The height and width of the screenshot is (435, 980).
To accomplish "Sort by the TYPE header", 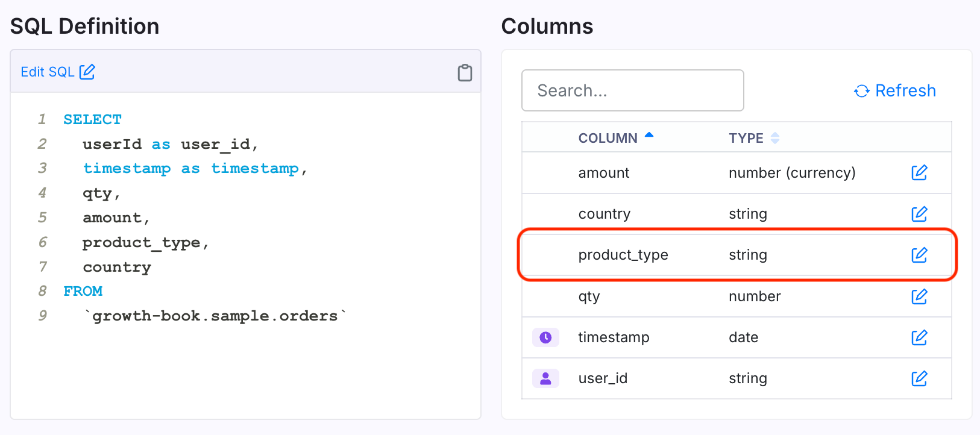I will click(x=753, y=138).
